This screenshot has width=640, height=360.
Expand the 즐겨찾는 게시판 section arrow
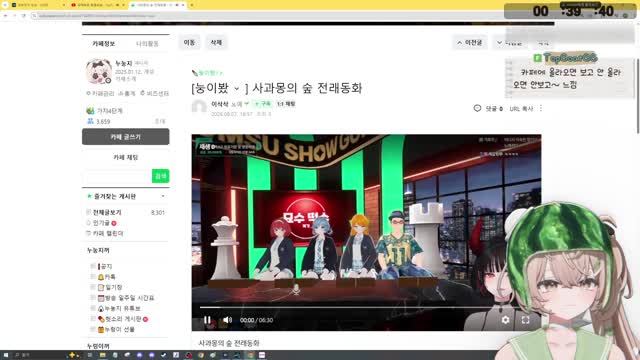pyautogui.click(x=163, y=196)
